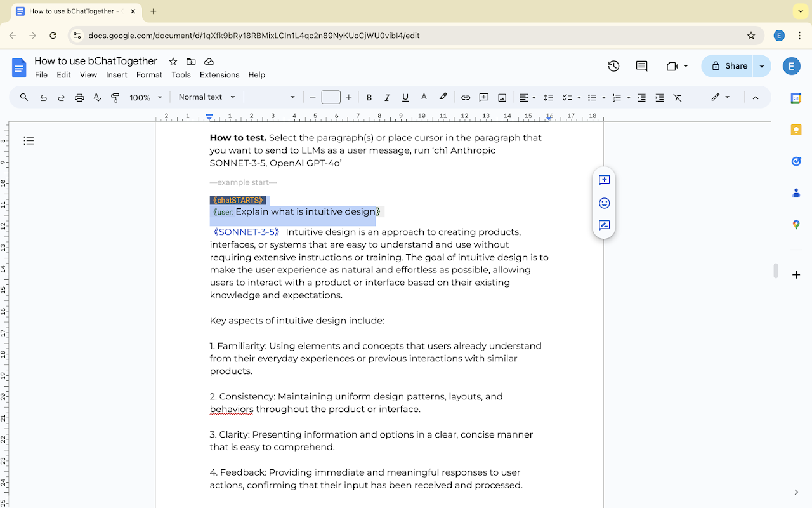
Task: Open the comments history icon
Action: pyautogui.click(x=641, y=66)
